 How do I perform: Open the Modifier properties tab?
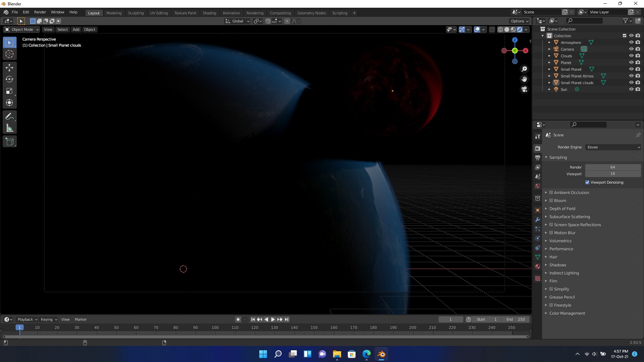[x=538, y=220]
